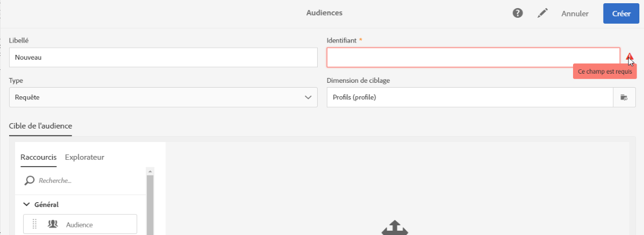Click the Audience people icon
The height and width of the screenshot is (235, 644).
(53, 224)
